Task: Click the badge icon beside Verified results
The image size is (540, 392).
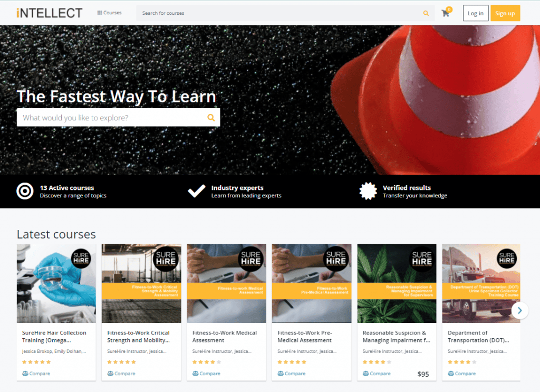Action: (x=368, y=191)
